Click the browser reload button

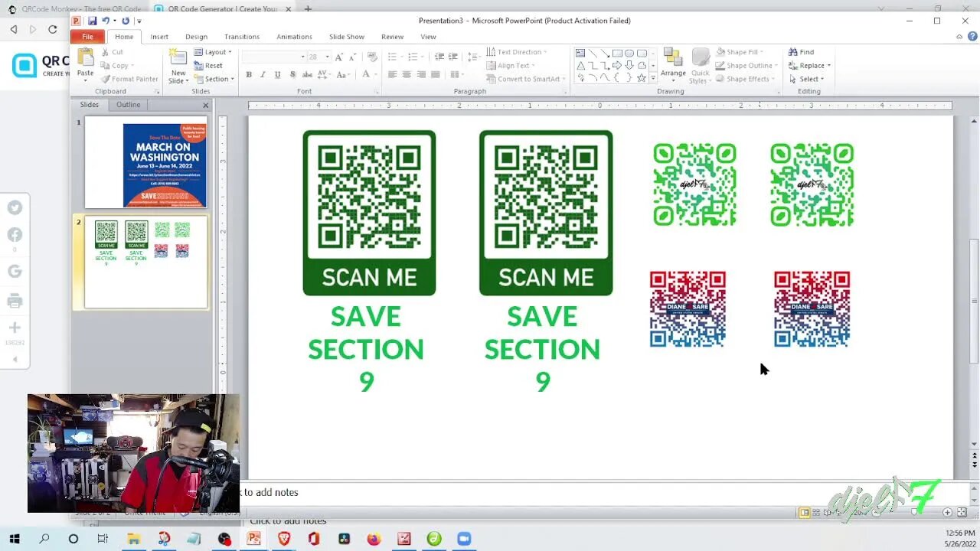(52, 29)
